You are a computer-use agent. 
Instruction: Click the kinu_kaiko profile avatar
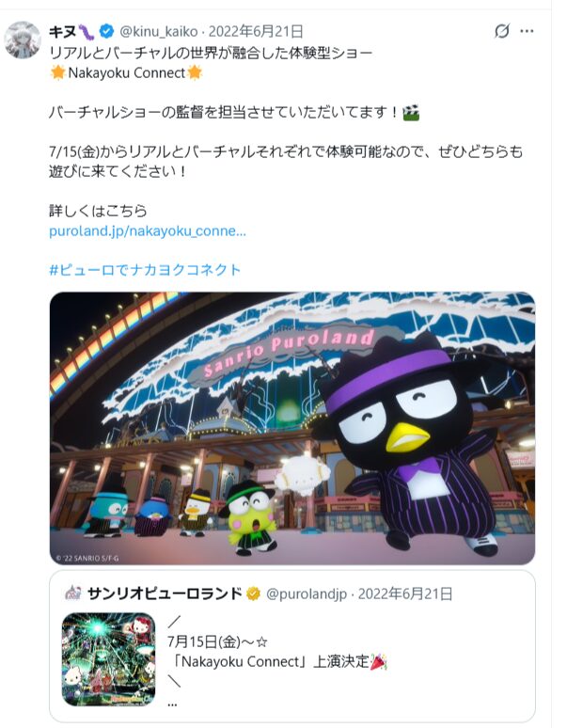(23, 40)
